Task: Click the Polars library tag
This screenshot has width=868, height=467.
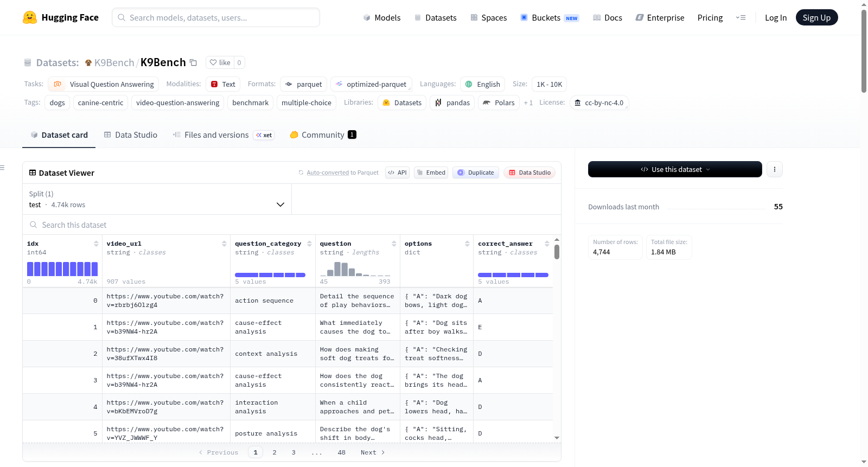Action: point(499,103)
